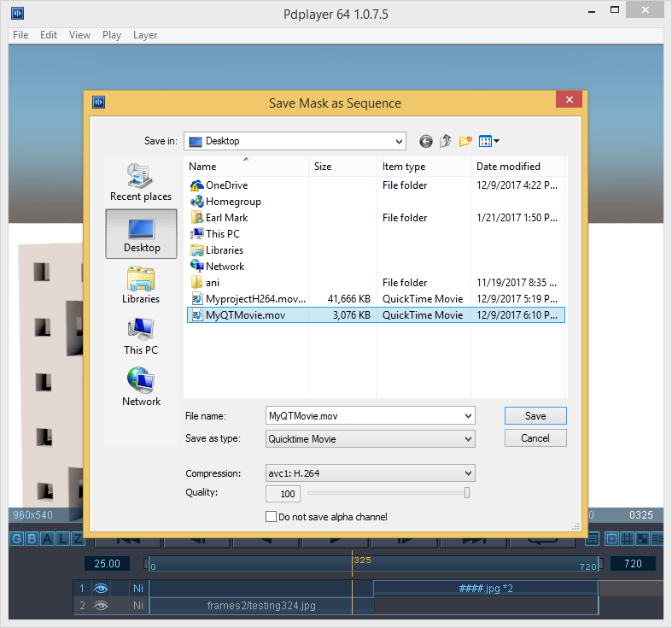Viewport: 672px width, 628px height.
Task: Open This PC in the places sidebar
Action: pos(141,337)
